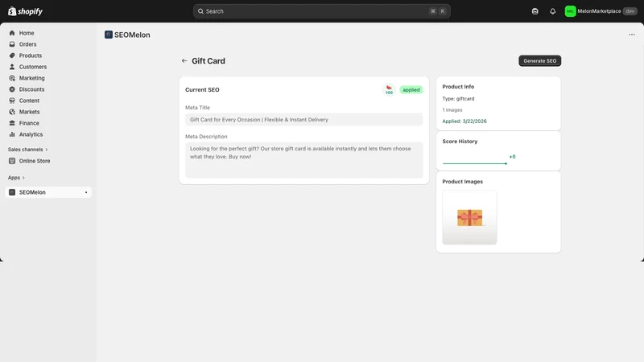Click the Markets globe icon
Image resolution: width=644 pixels, height=362 pixels.
click(x=12, y=112)
